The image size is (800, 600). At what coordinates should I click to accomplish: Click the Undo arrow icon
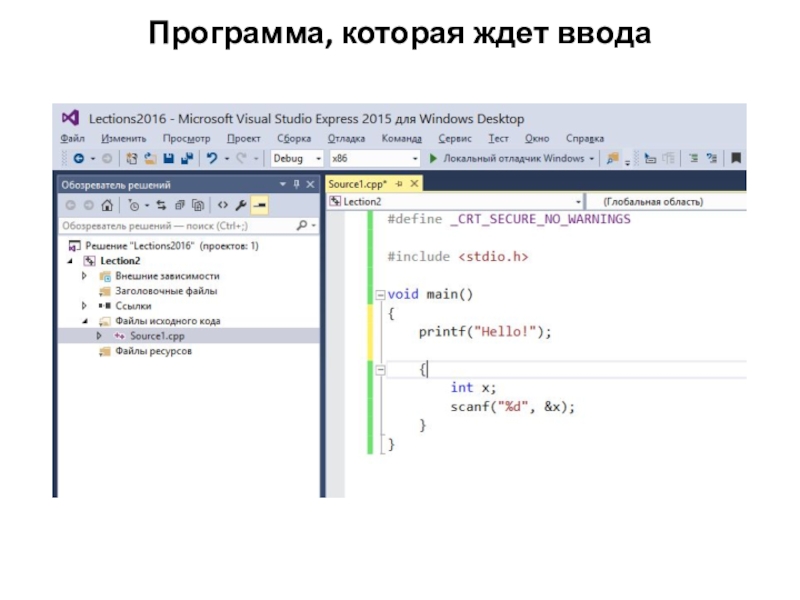coord(212,158)
